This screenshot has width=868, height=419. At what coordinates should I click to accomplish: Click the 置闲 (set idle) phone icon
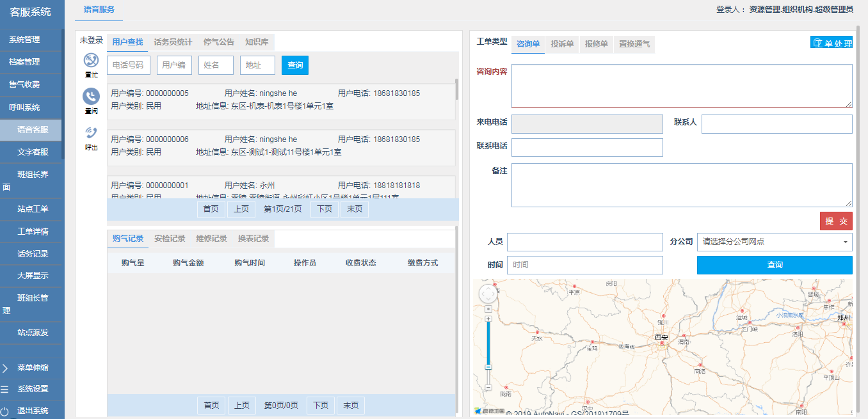[x=91, y=97]
